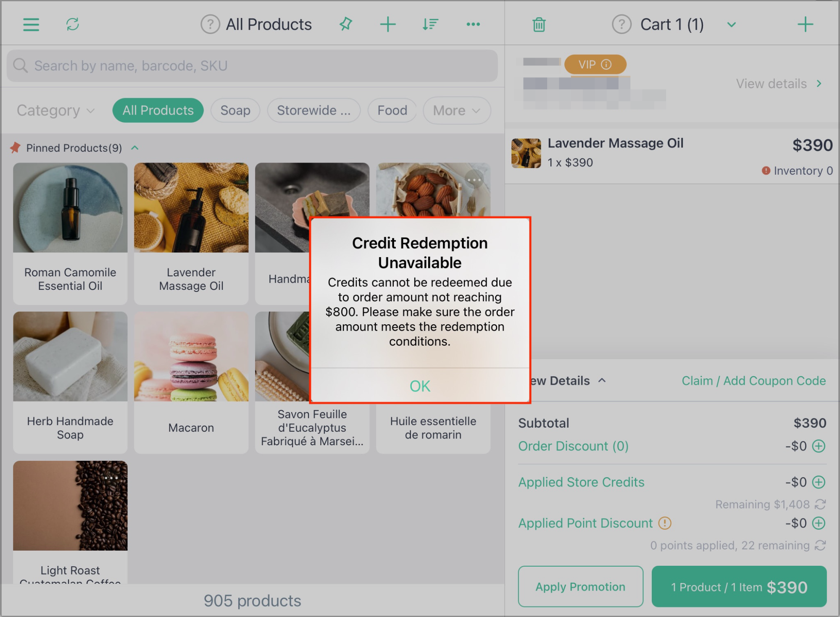Click the pin products icon
840x617 pixels.
point(346,24)
